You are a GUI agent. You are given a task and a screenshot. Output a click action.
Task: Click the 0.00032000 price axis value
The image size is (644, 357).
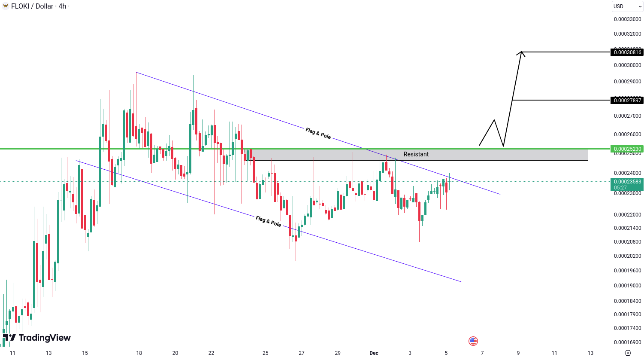[x=627, y=34]
